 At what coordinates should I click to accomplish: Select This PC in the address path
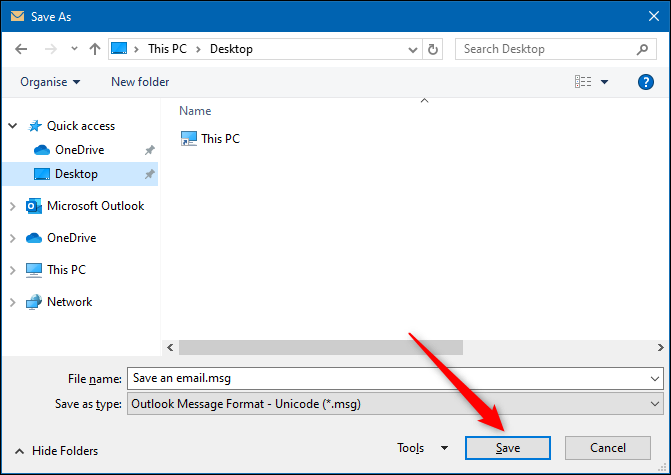(x=167, y=49)
